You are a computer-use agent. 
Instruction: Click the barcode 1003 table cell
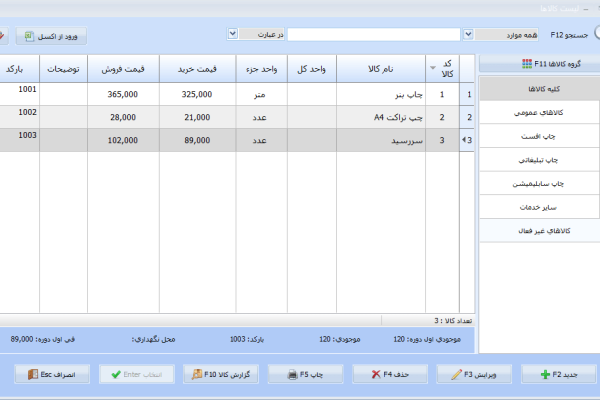point(19,140)
